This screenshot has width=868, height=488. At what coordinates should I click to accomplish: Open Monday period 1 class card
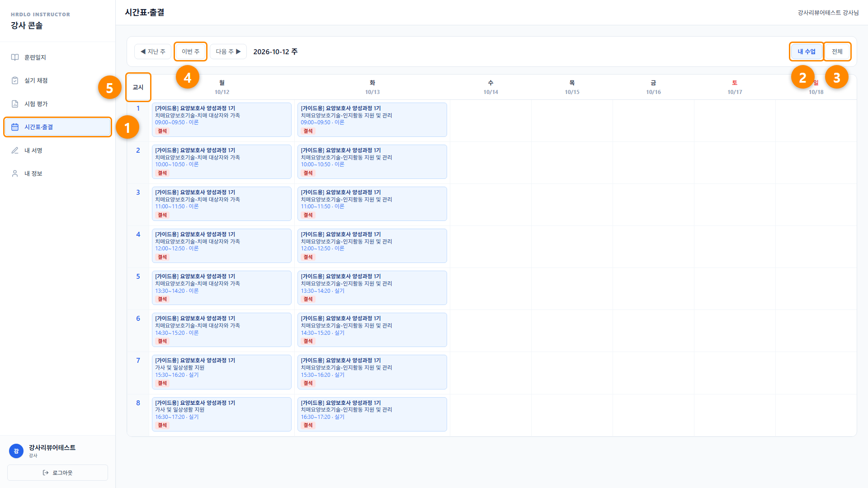click(222, 120)
